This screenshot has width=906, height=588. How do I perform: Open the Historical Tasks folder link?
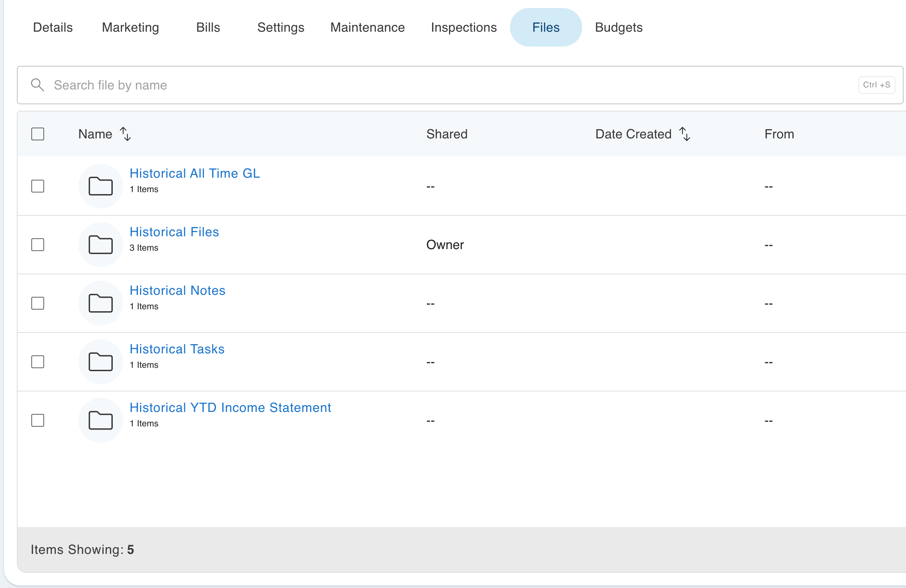pos(177,349)
